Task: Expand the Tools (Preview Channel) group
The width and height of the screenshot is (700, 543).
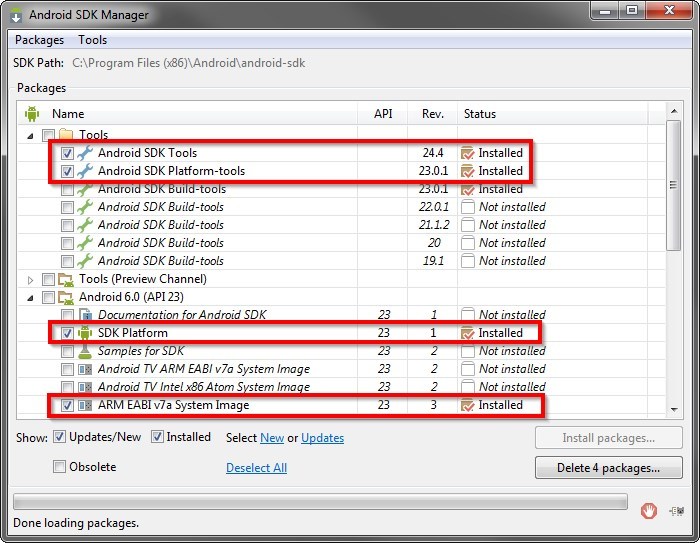Action: [30, 280]
